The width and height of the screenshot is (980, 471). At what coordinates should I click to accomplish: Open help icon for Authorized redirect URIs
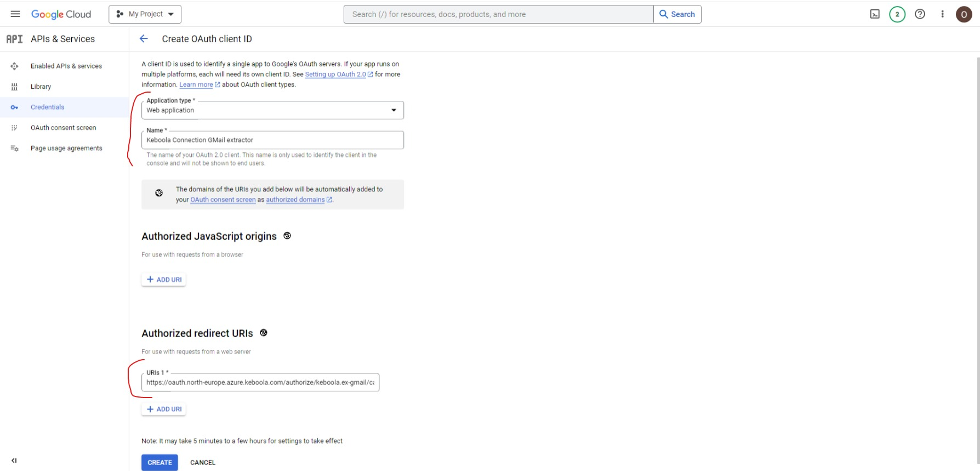coord(264,333)
